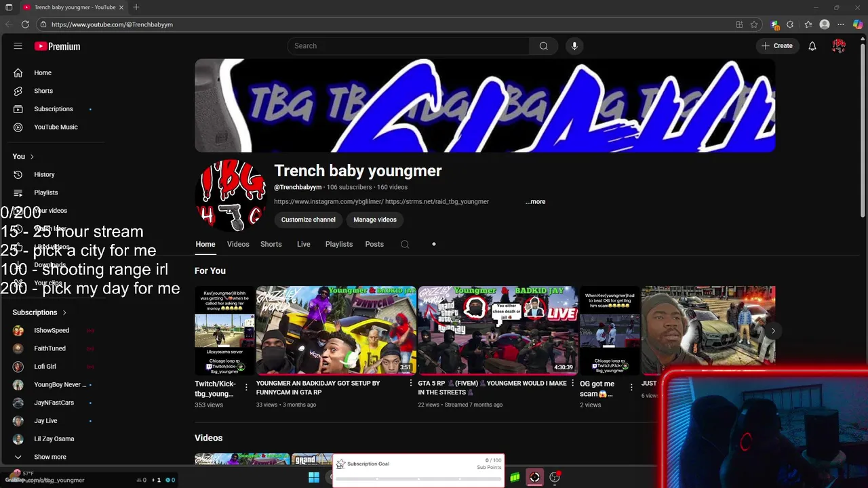Switch to the channel Playlists tab
868x488 pixels.
pyautogui.click(x=339, y=244)
